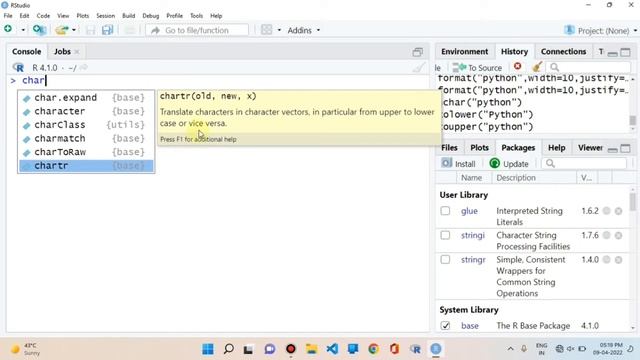Click the R logo icon in console

(18, 67)
